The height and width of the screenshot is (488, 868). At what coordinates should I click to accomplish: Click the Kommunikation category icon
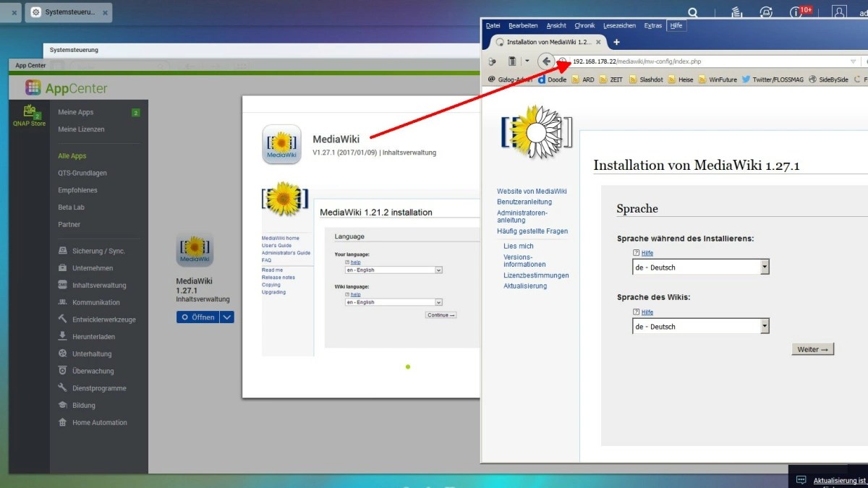[x=63, y=302]
